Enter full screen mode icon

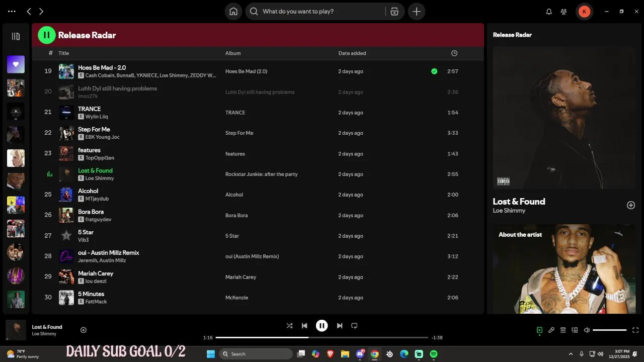pyautogui.click(x=635, y=330)
